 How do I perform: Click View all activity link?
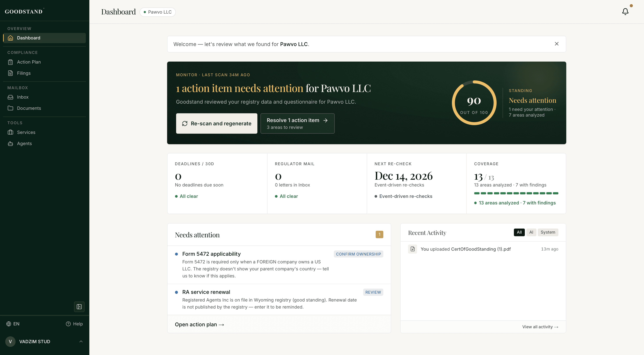tap(540, 327)
